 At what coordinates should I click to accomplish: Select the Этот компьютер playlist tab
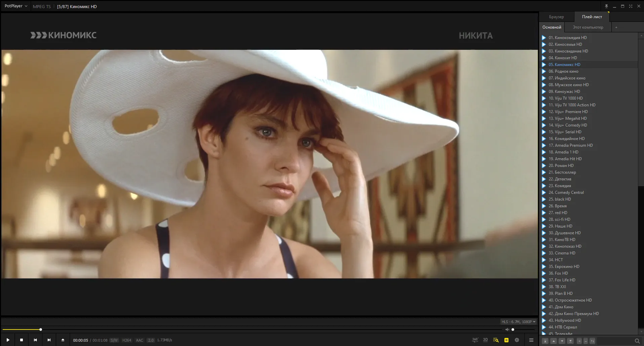tap(588, 27)
